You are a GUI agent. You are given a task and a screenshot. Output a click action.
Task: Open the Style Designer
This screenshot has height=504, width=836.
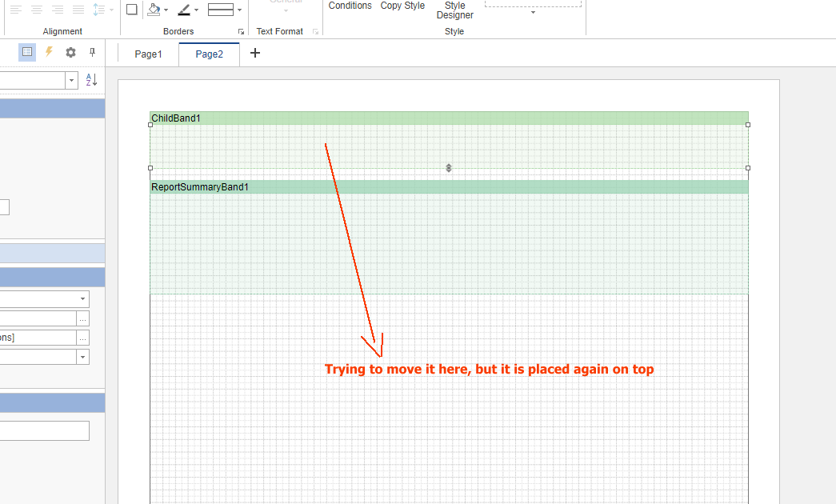coord(454,10)
